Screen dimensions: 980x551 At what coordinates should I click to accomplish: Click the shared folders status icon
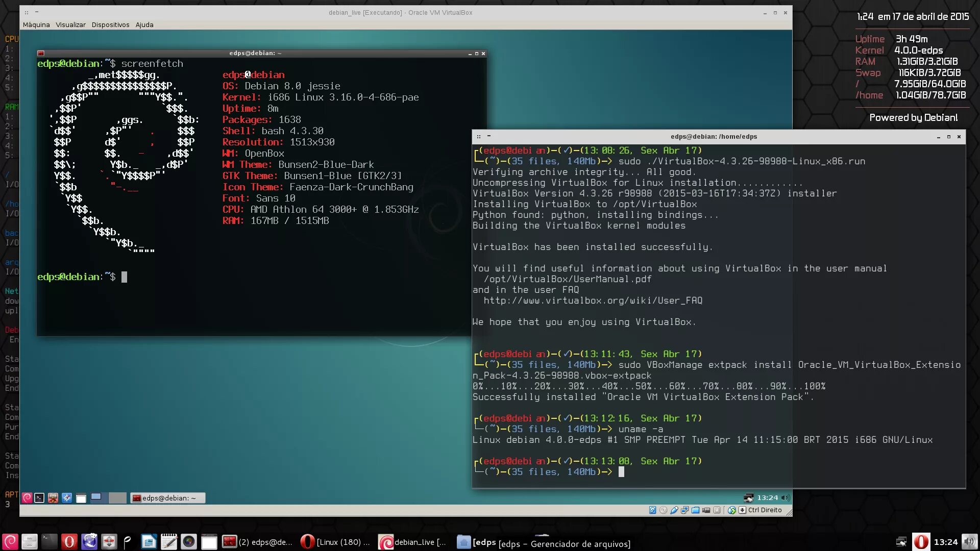coord(695,510)
